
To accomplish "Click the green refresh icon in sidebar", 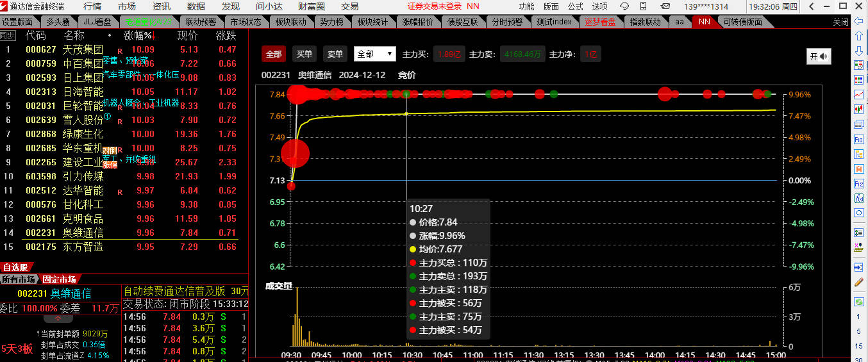I will [858, 301].
